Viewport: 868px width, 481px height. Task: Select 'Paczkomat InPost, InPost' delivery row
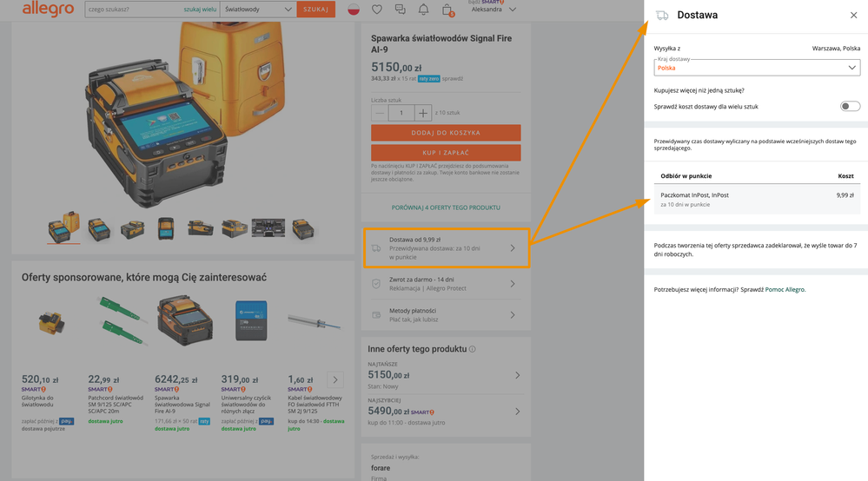click(x=757, y=199)
